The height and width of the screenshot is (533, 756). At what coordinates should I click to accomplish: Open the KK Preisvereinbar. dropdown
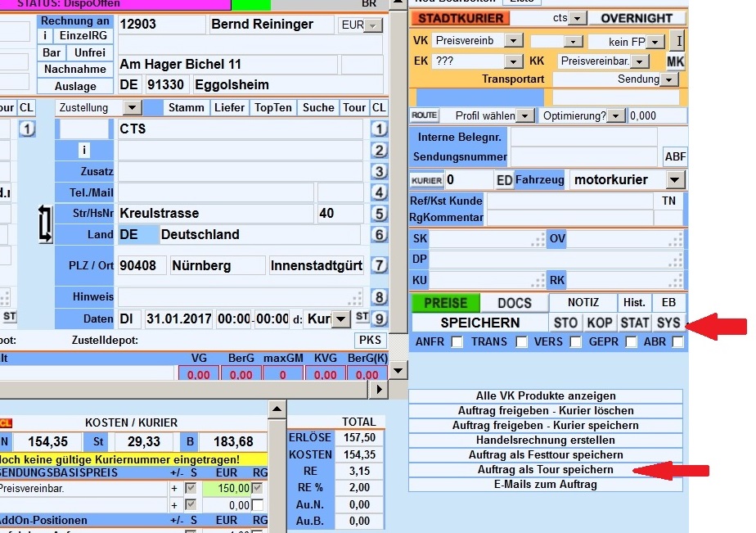click(639, 61)
